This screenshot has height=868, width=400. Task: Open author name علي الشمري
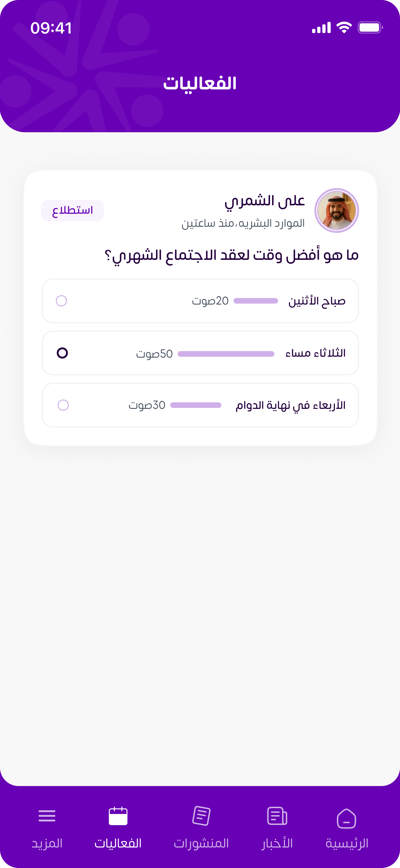pyautogui.click(x=265, y=201)
